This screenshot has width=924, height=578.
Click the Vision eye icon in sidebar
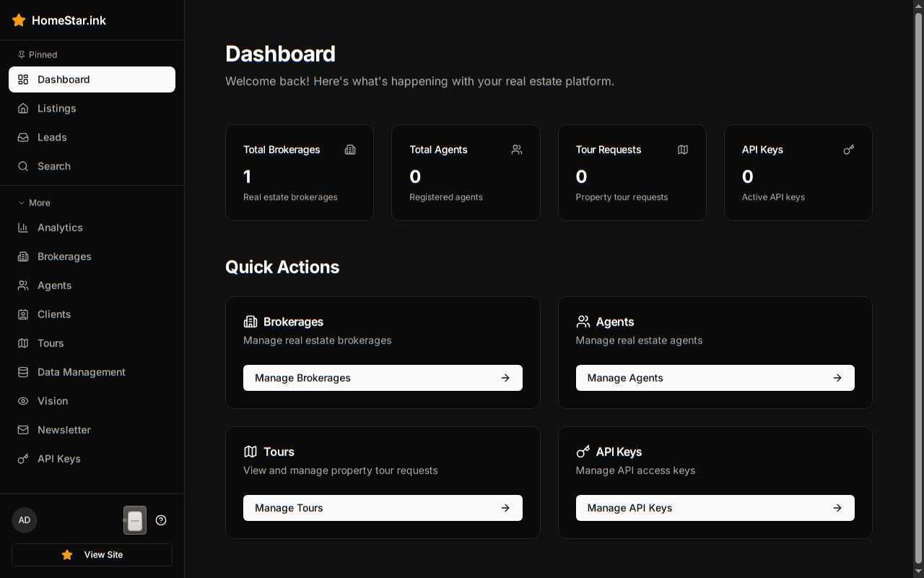tap(23, 401)
